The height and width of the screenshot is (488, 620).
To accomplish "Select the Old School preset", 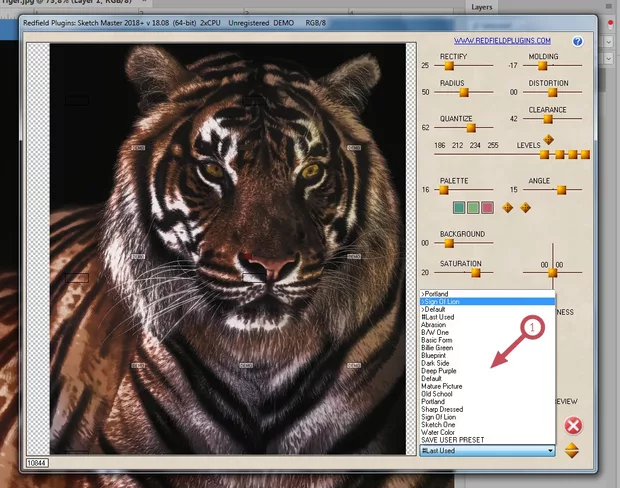I will pos(437,394).
